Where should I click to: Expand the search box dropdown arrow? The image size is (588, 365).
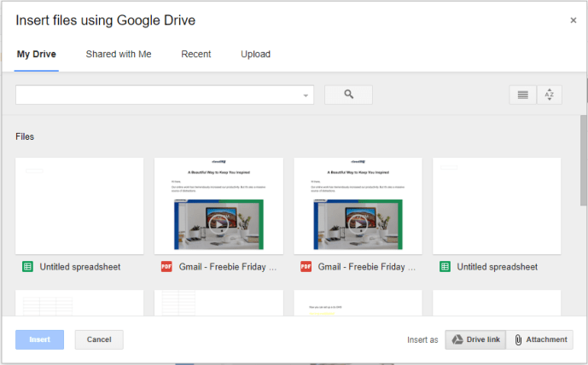(x=306, y=96)
